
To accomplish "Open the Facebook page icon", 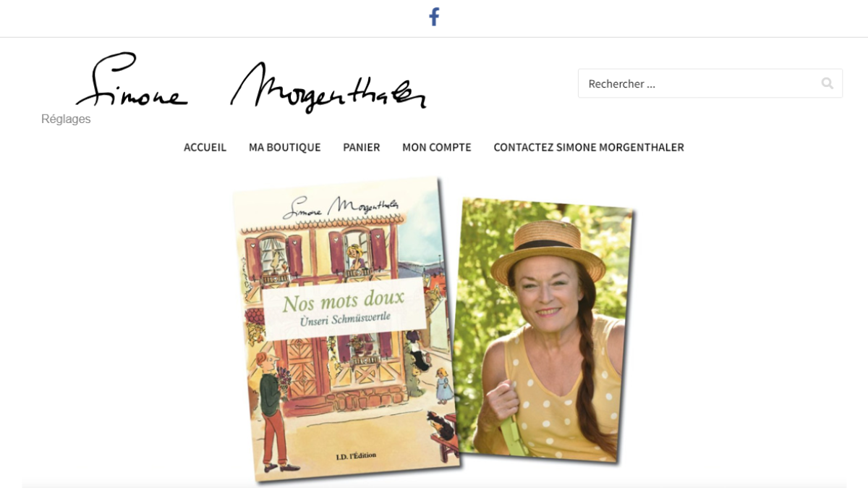I will (x=434, y=17).
